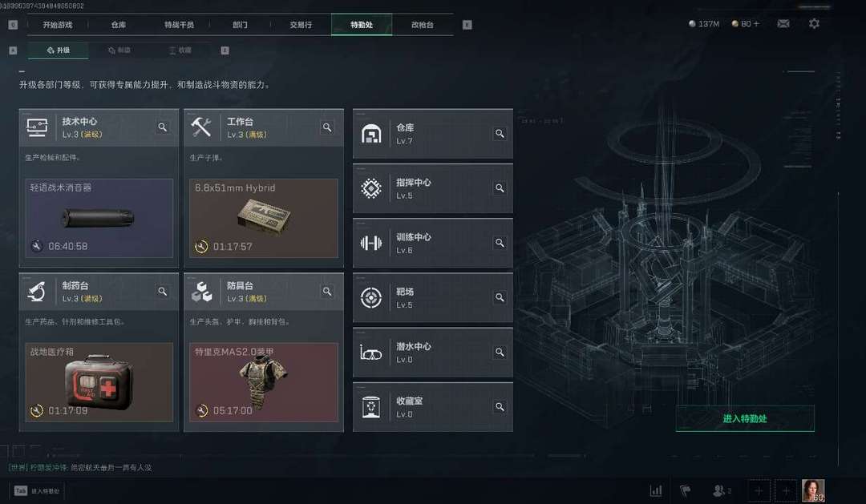Click the magnifier icon for 潜水中心
The width and height of the screenshot is (866, 504).
pos(500,353)
